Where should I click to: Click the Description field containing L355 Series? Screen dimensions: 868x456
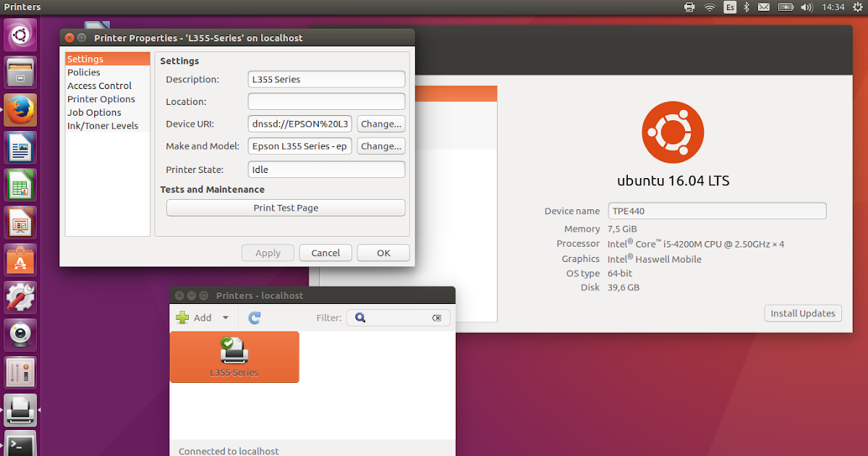[326, 79]
